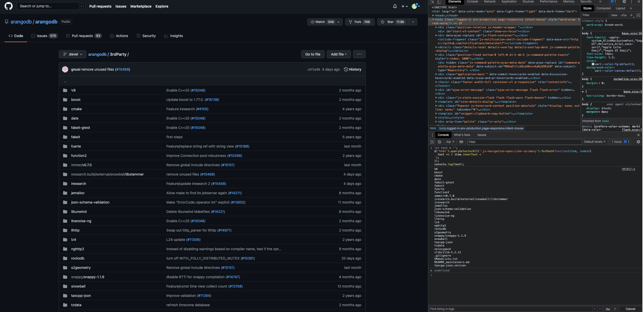The width and height of the screenshot is (644, 312).
Task: Click the color-fg-default color swatch
Action: coord(593,64)
